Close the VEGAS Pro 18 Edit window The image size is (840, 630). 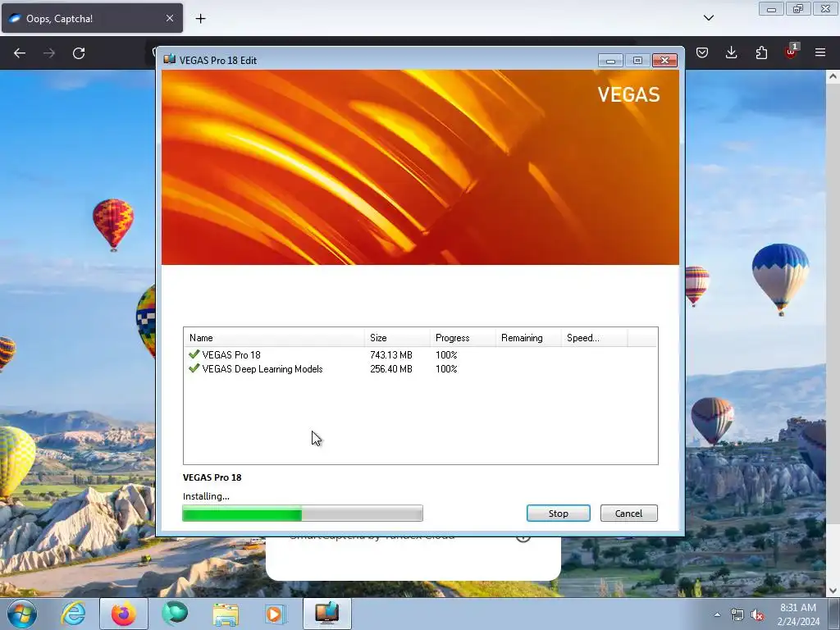point(664,60)
